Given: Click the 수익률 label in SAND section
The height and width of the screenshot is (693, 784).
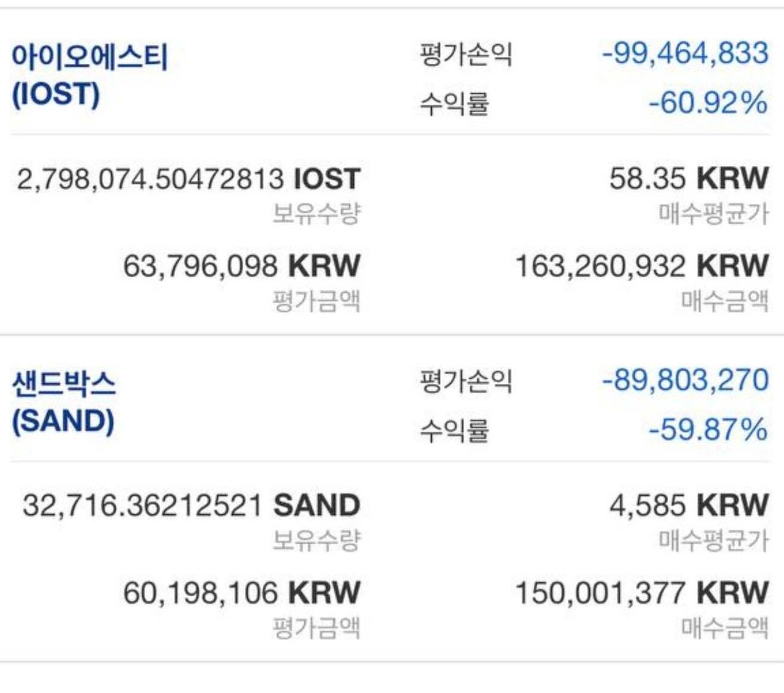Looking at the screenshot, I should pos(454,430).
